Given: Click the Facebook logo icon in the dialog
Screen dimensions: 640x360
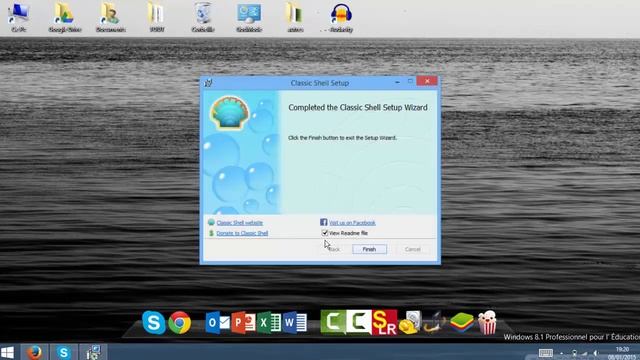Looking at the screenshot, I should (x=324, y=222).
